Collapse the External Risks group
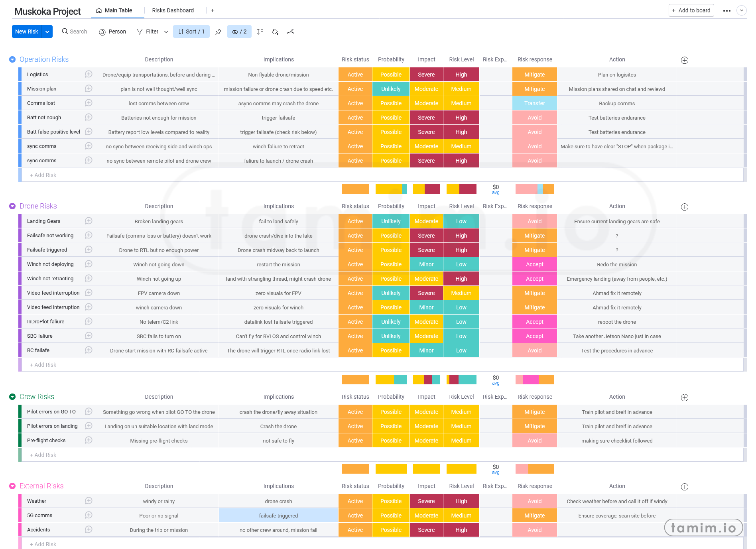The height and width of the screenshot is (549, 756). 12,486
